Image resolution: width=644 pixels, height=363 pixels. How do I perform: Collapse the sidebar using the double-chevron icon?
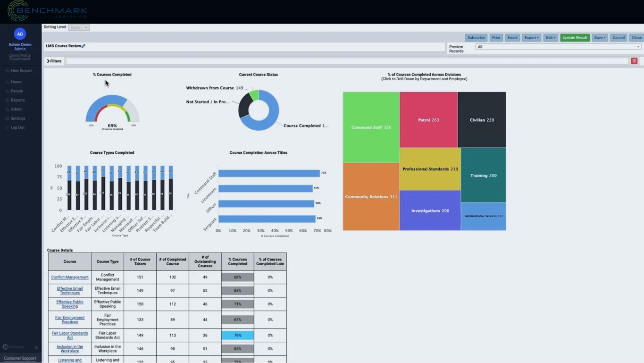click(35, 346)
